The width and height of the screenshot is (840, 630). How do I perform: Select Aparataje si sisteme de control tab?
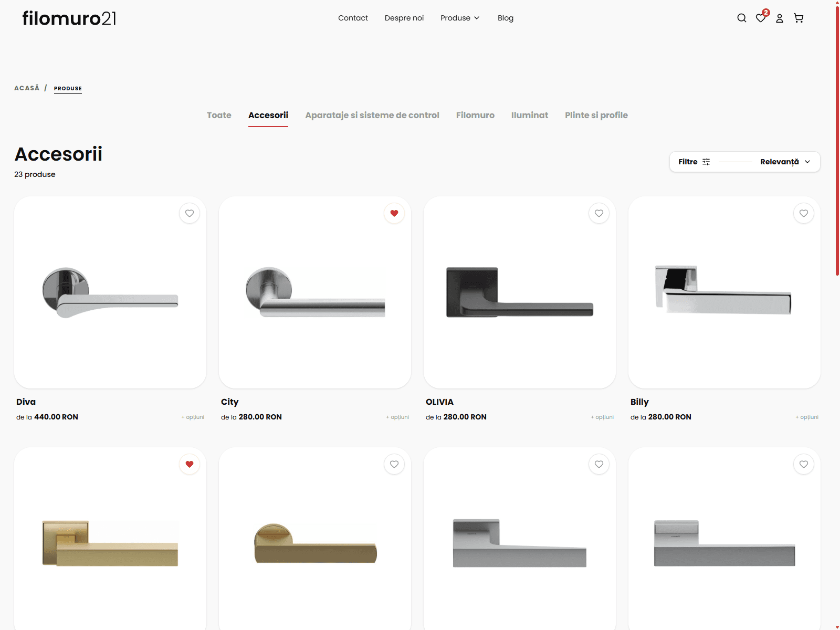point(372,115)
